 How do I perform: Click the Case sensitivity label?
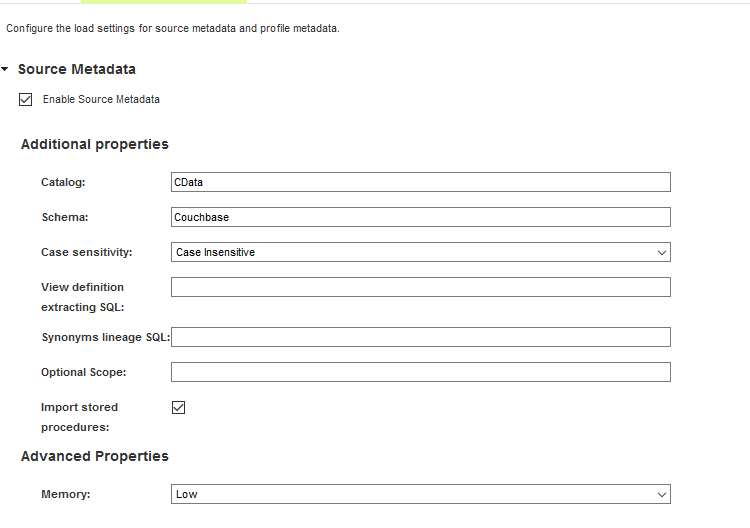(87, 252)
